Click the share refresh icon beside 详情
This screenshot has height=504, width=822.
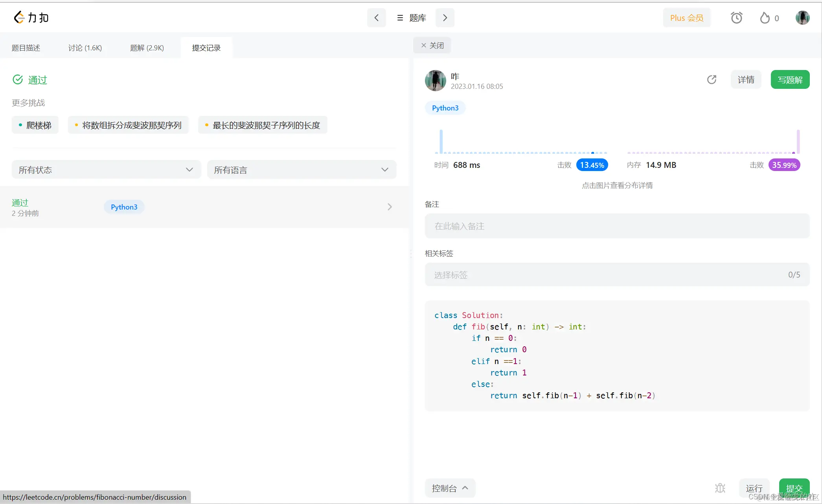coord(712,80)
